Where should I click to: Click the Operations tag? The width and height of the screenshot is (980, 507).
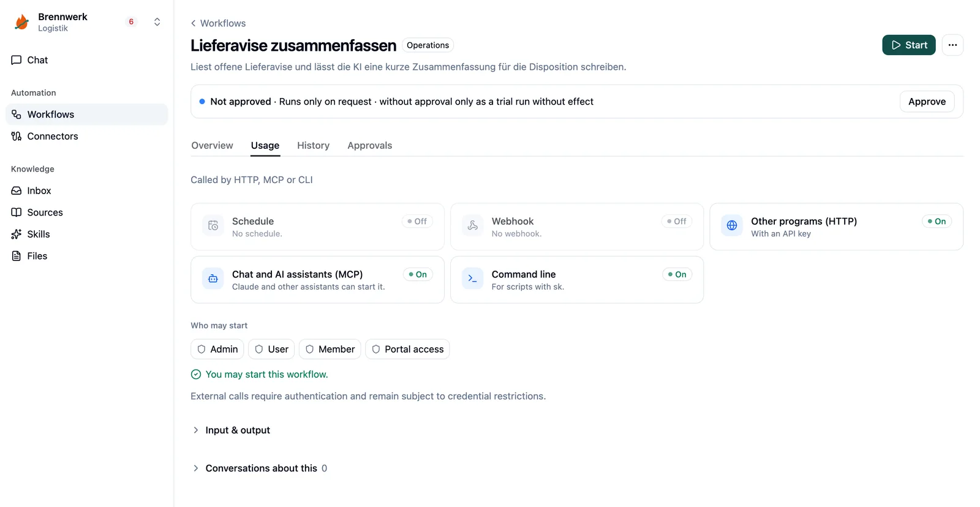(428, 45)
